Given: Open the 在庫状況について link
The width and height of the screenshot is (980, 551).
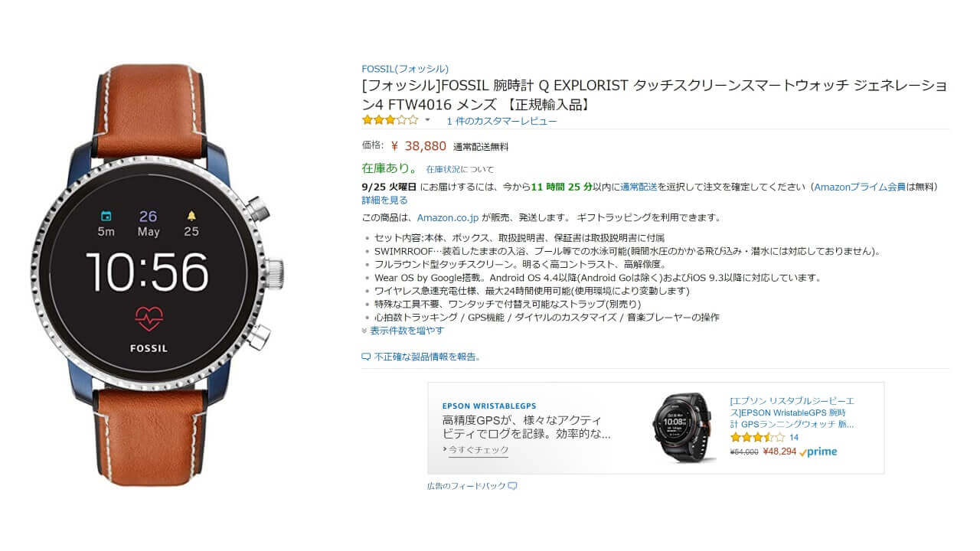Looking at the screenshot, I should [460, 169].
